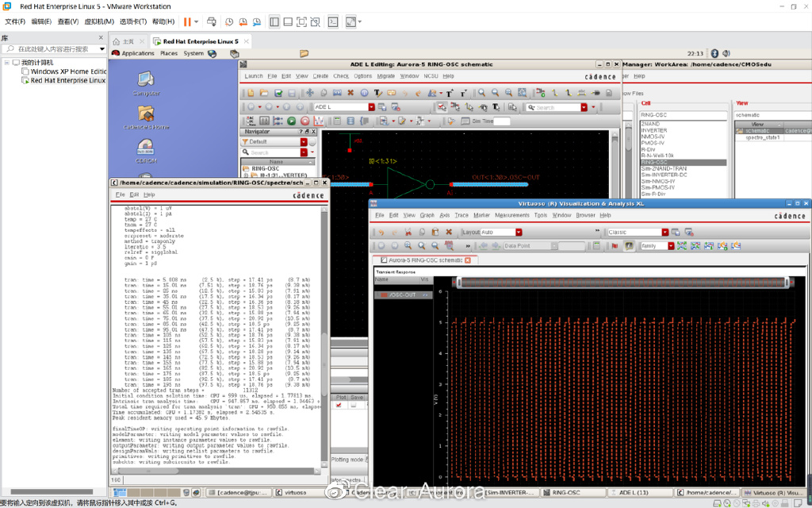This screenshot has height=508, width=812.
Task: Click Cut scissors icon in Visualization toolbar
Action: tap(408, 233)
